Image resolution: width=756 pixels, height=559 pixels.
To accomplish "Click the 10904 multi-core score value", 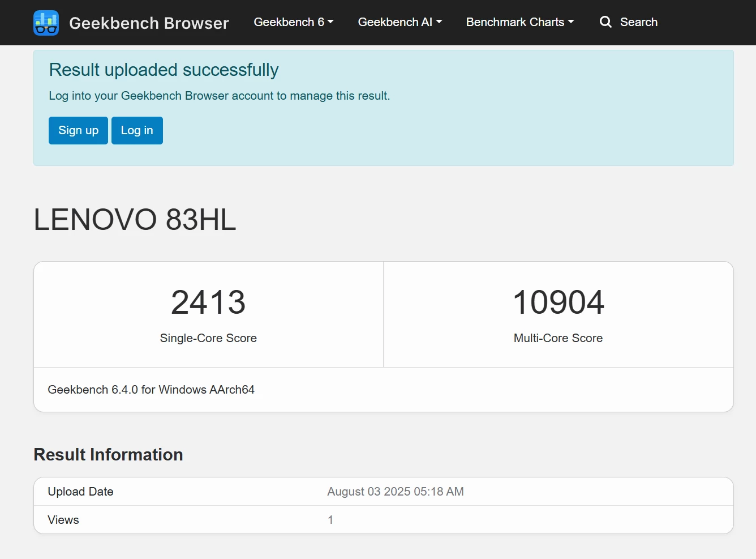I will coord(559,302).
